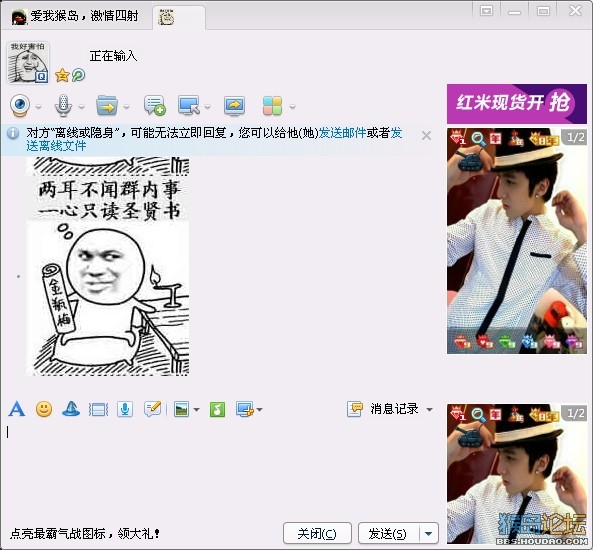The height and width of the screenshot is (550, 593).
Task: Start a video call with webcam icon
Action: pyautogui.click(x=20, y=106)
